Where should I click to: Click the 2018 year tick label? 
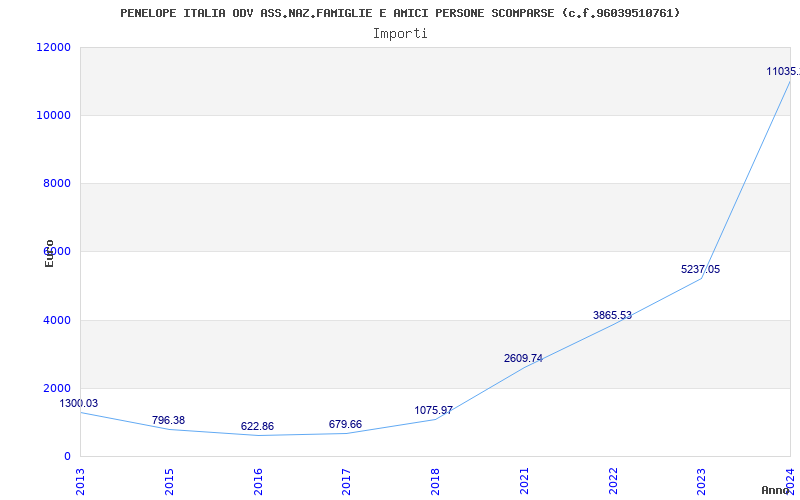[435, 478]
